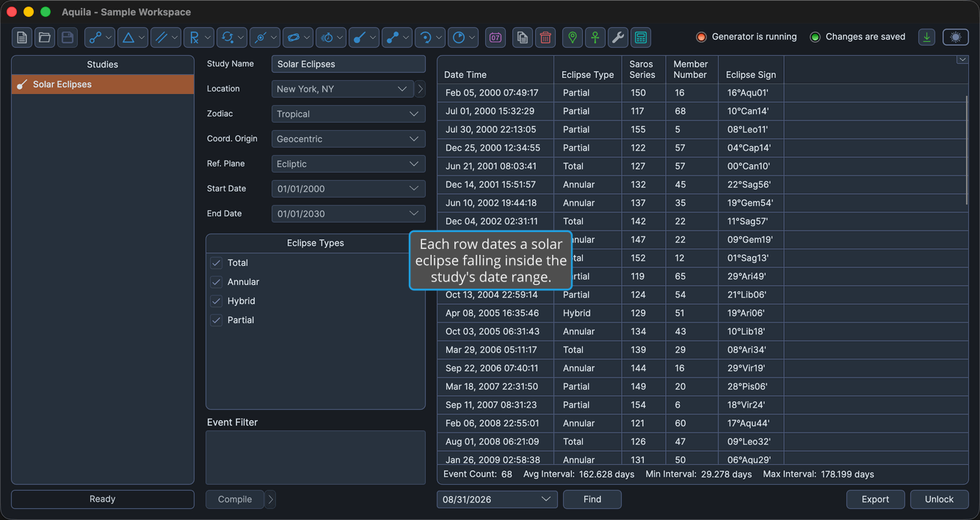
Task: Click the green download arrow icon
Action: [x=927, y=37]
